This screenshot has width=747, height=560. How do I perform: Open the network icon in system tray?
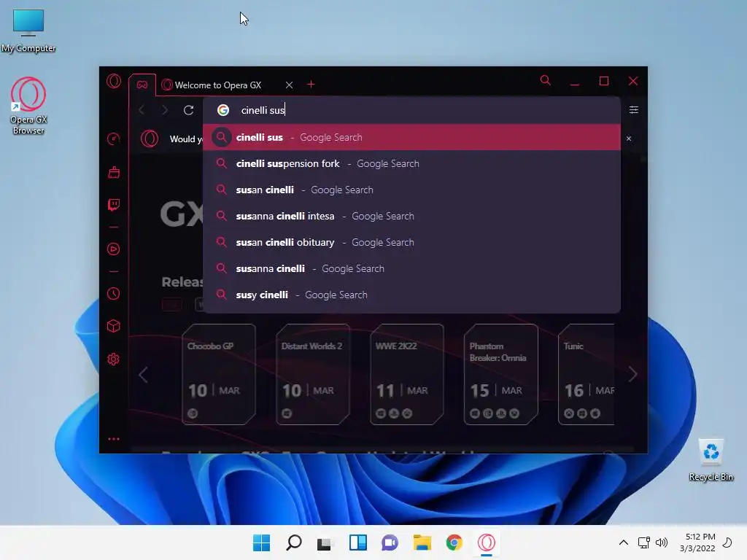click(643, 542)
